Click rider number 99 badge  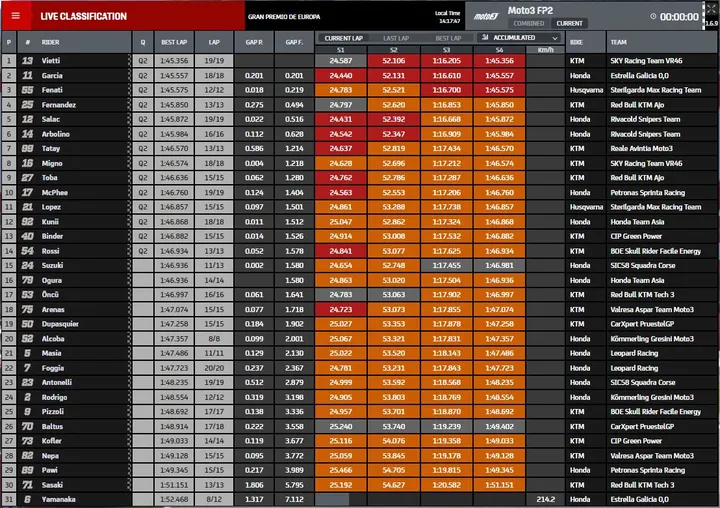click(28, 148)
